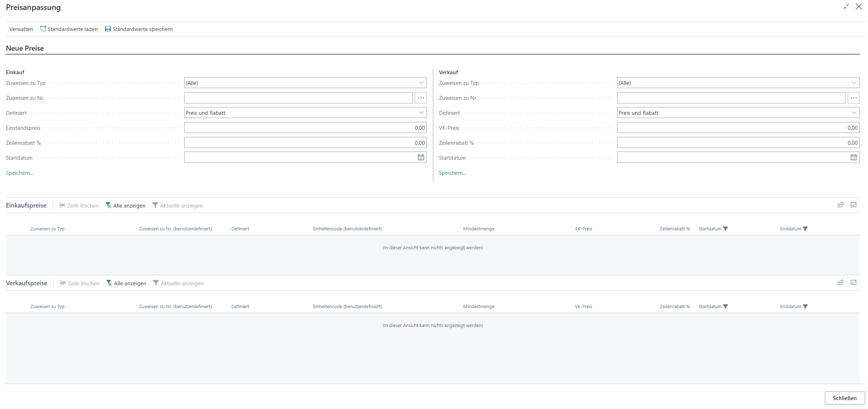Screen dimensions: 868x409
Task: Click Einkaufspreise Definiert column header
Action: pos(240,229)
